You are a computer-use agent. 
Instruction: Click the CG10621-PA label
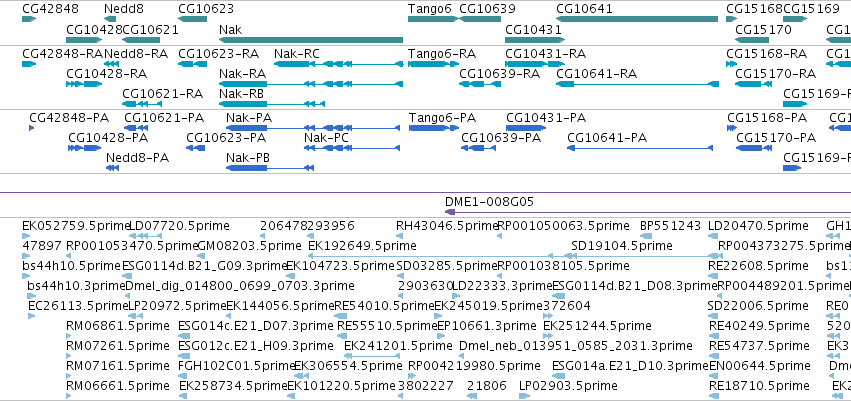tap(164, 118)
